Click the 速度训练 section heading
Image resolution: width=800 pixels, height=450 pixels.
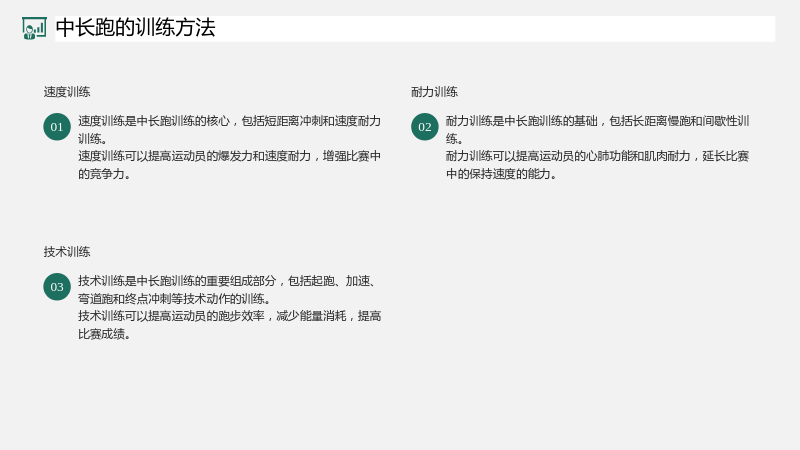tap(67, 92)
